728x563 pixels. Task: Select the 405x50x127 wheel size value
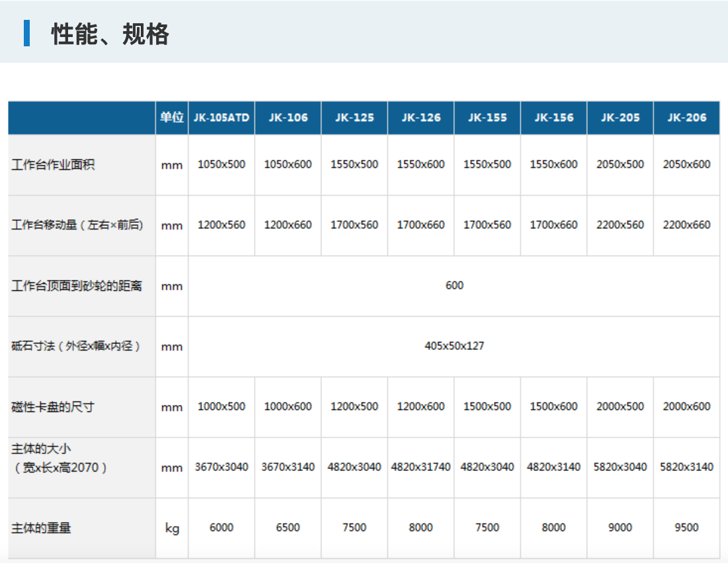point(454,346)
